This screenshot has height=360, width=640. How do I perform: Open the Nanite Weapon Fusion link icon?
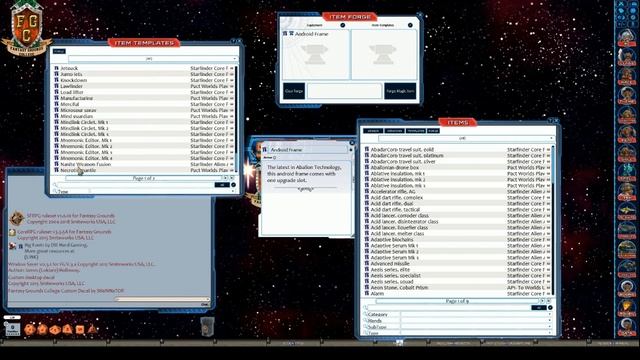point(56,164)
